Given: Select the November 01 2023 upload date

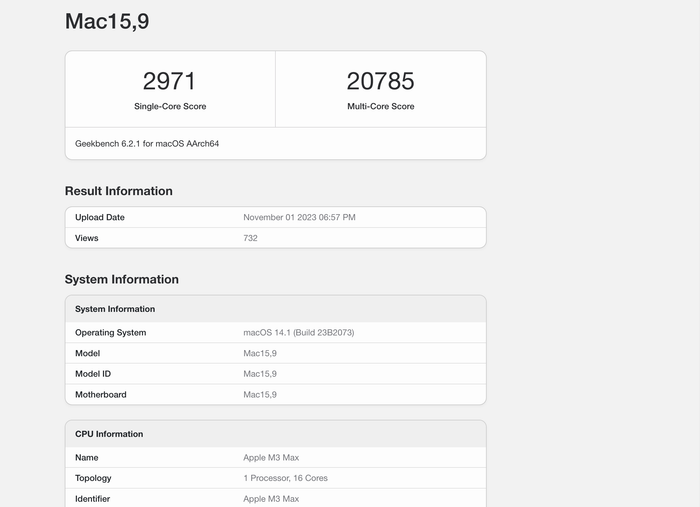Looking at the screenshot, I should (299, 217).
